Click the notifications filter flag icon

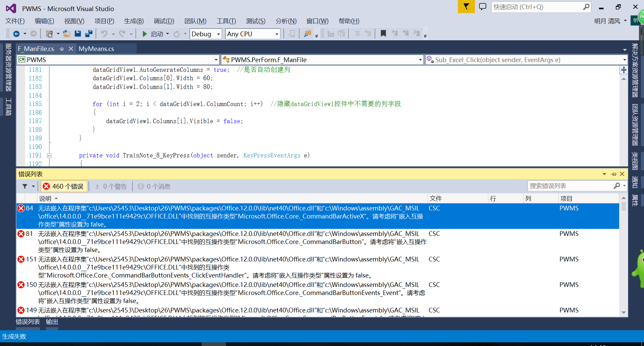coord(466,7)
